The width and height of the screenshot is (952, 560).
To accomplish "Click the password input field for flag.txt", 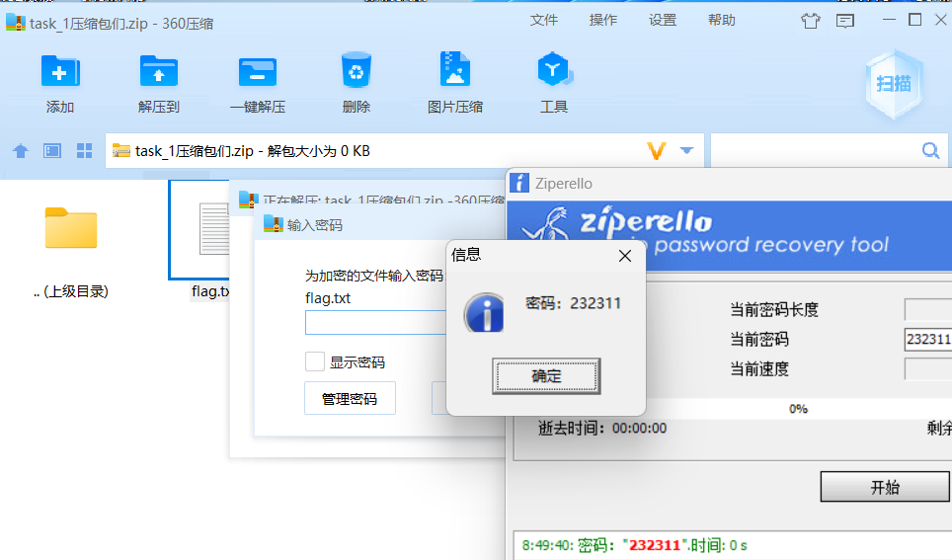I will [x=376, y=323].
